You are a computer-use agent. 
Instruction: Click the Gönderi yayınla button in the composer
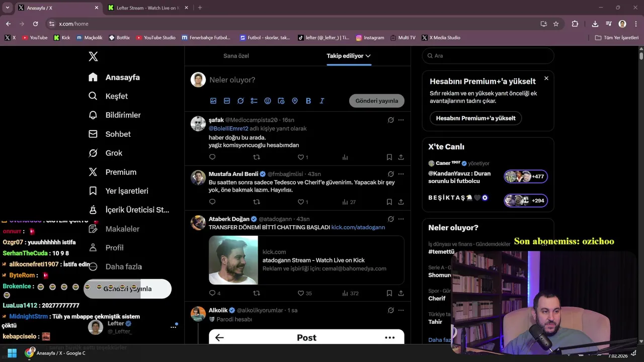click(377, 101)
